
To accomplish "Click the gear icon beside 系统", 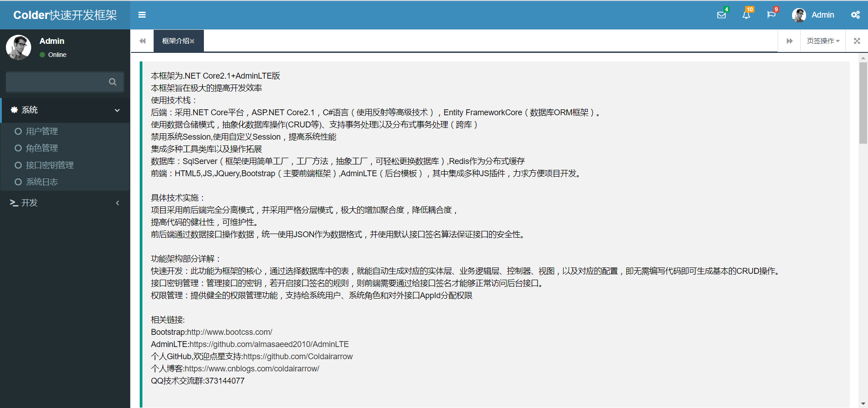I will pos(14,110).
